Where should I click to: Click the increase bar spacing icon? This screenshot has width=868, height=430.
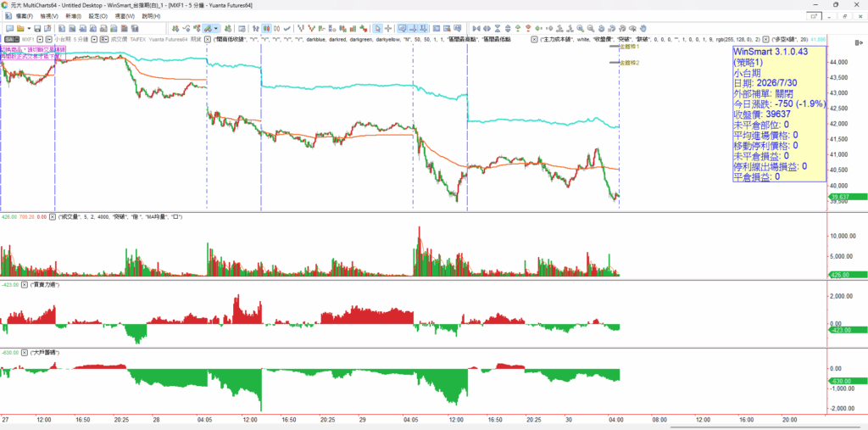point(487,28)
